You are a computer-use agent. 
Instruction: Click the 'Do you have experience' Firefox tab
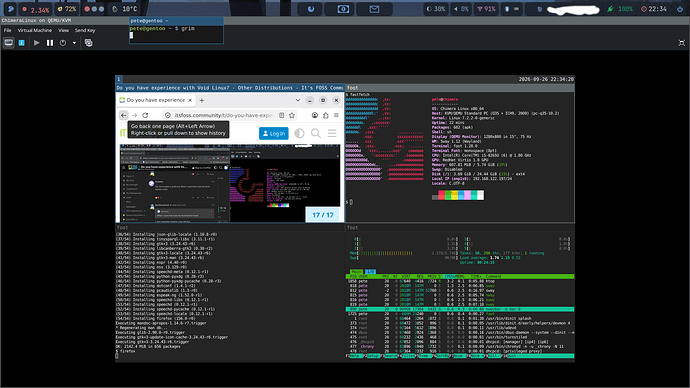pos(156,100)
